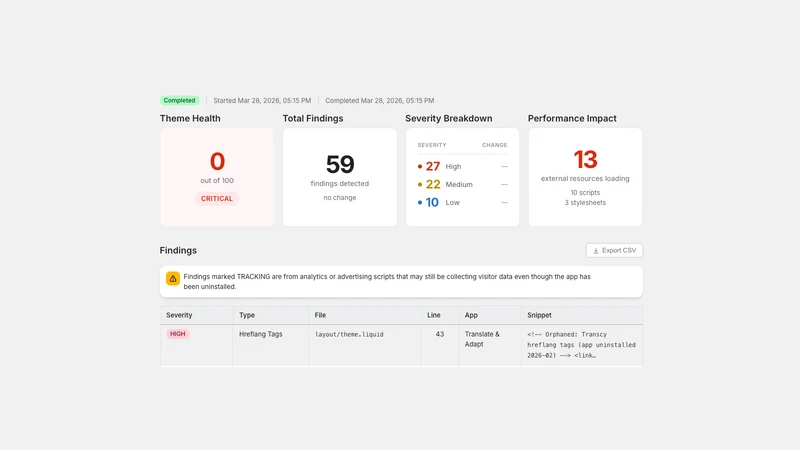This screenshot has width=800, height=450.
Task: Click the CHANGE column label in Severity Breakdown
Action: [x=494, y=145]
